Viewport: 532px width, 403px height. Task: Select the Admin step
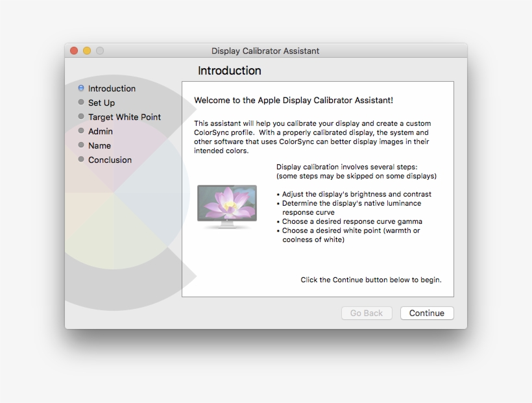[x=101, y=131]
